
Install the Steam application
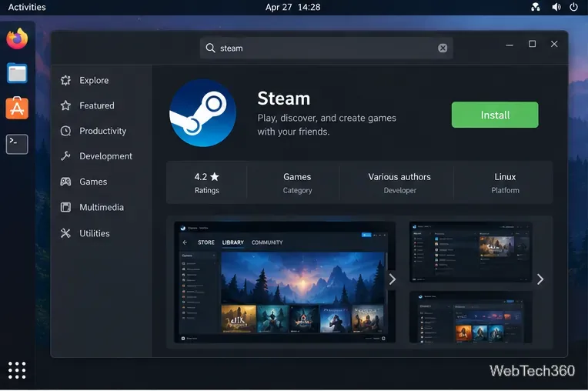(x=495, y=115)
